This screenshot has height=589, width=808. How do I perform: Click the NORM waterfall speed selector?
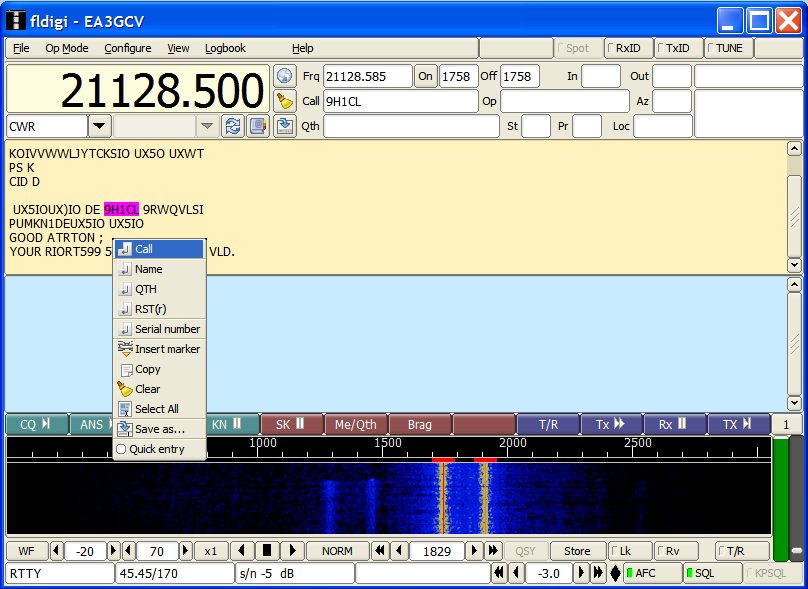tap(338, 551)
